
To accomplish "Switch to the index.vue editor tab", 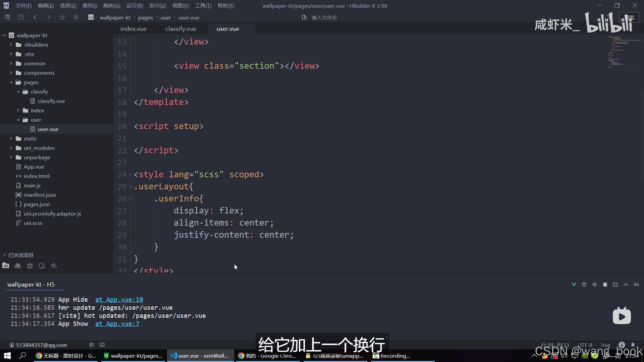I will click(x=133, y=29).
